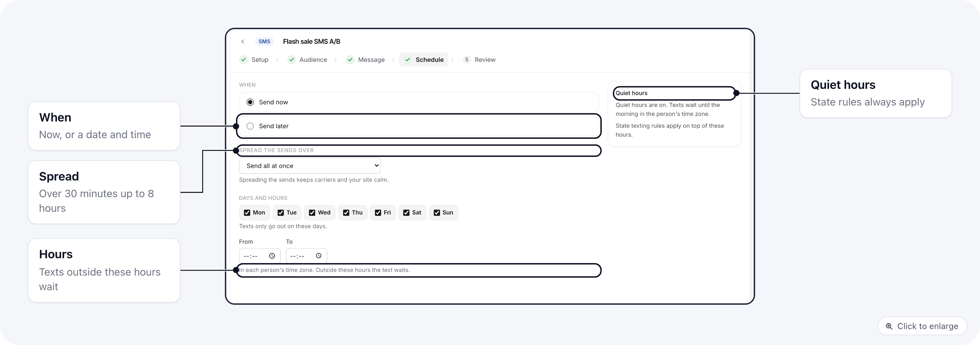
Task: Uncheck the Mon day checkbox
Action: [x=247, y=213]
